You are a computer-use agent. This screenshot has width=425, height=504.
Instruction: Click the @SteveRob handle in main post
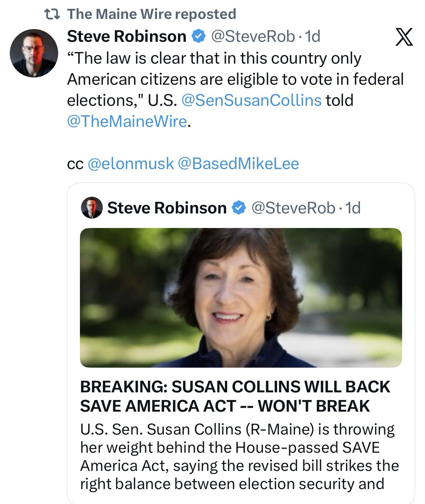(x=253, y=36)
